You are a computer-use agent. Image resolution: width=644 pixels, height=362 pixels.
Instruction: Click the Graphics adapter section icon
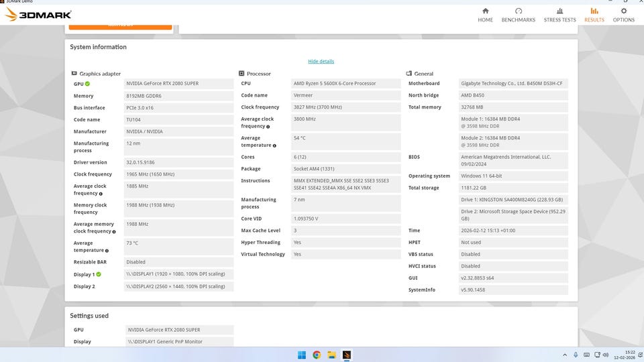pos(74,74)
